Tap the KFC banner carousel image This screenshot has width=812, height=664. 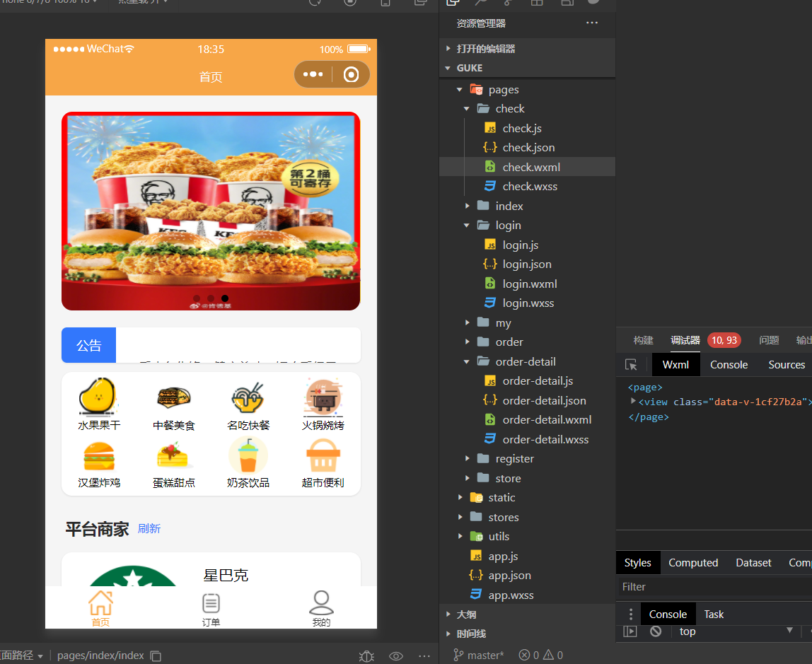click(x=211, y=211)
